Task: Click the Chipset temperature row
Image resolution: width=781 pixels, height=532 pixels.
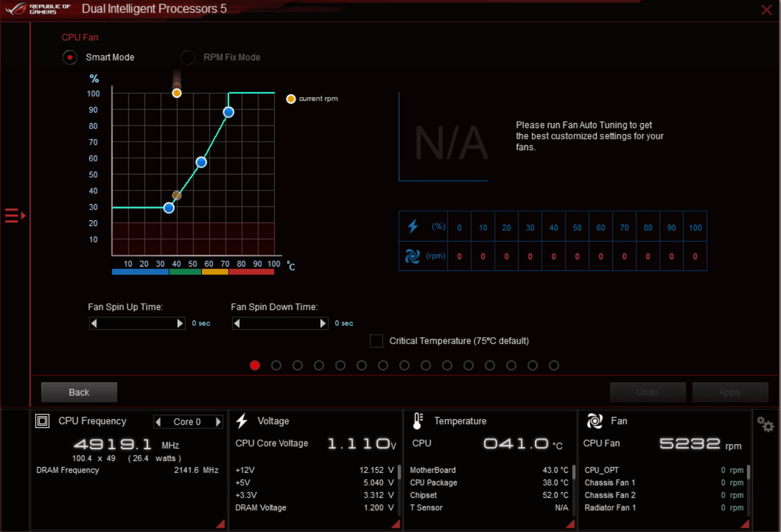Action: point(489,495)
